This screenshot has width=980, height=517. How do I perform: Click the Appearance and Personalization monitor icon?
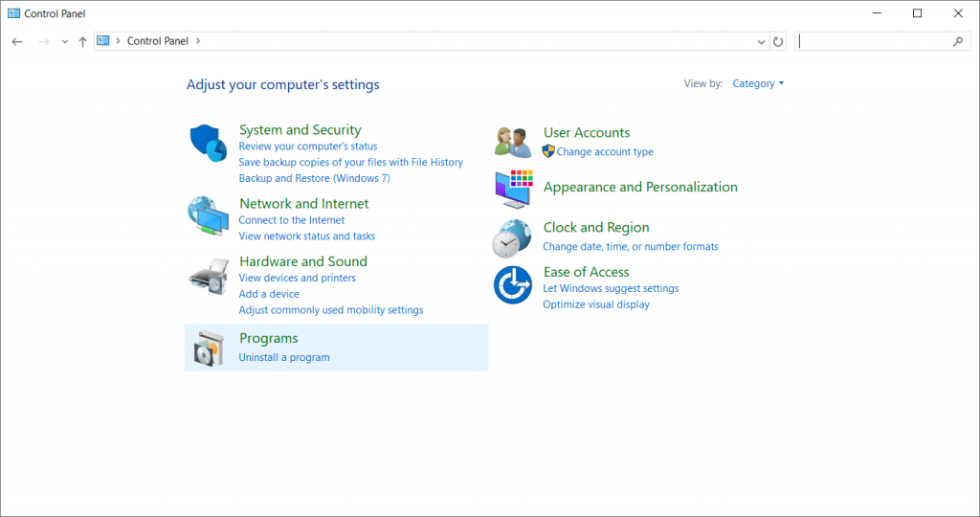(x=514, y=189)
